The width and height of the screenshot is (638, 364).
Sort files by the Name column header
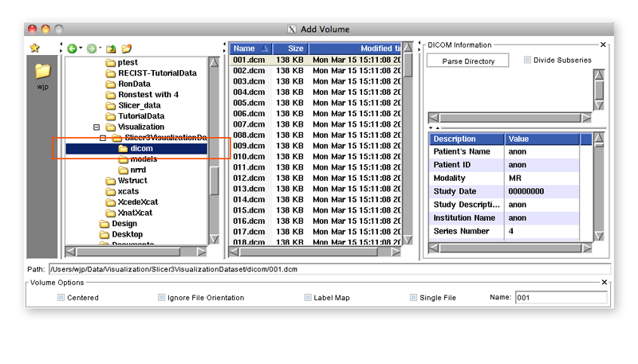[x=250, y=49]
